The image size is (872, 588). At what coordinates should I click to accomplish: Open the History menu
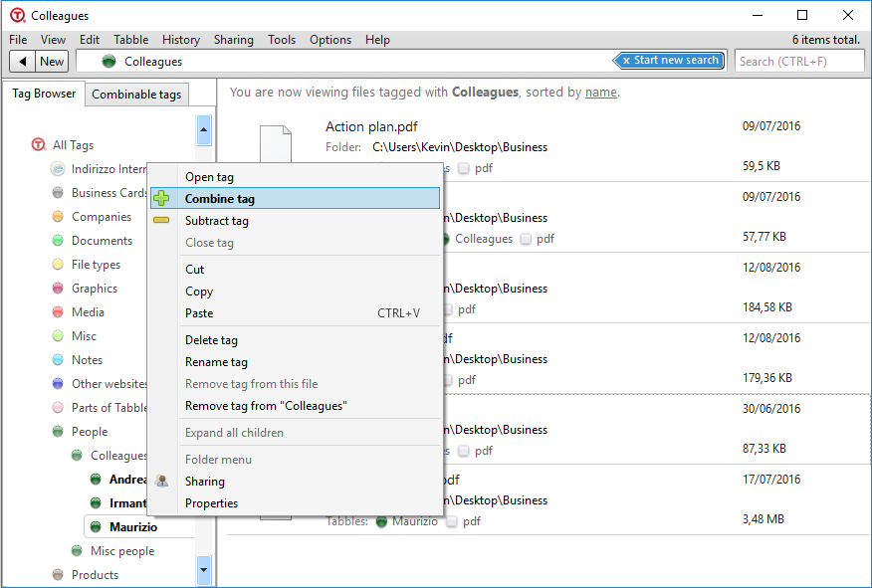(181, 40)
